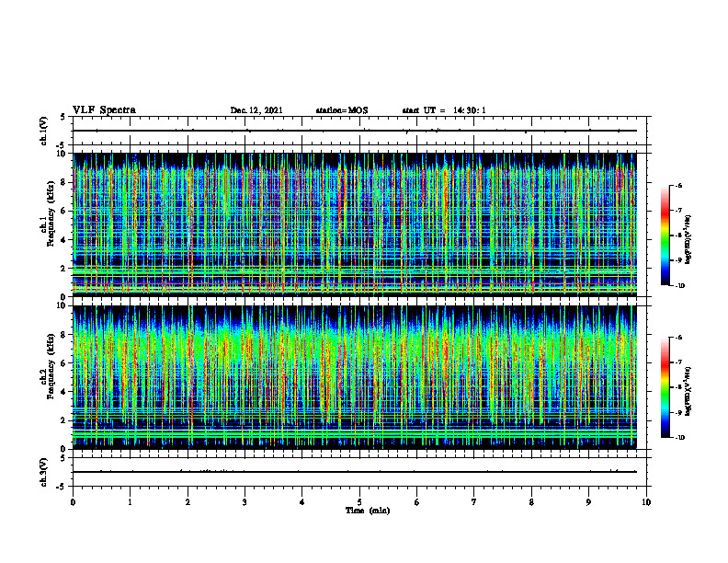This screenshot has width=728, height=563.
Task: Click the ch.2 colorbar tick "-6"
Action: 679,338
